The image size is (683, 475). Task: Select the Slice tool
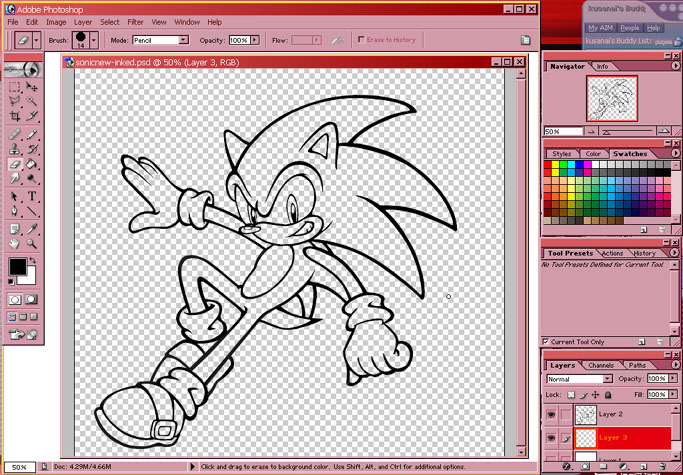pos(31,116)
